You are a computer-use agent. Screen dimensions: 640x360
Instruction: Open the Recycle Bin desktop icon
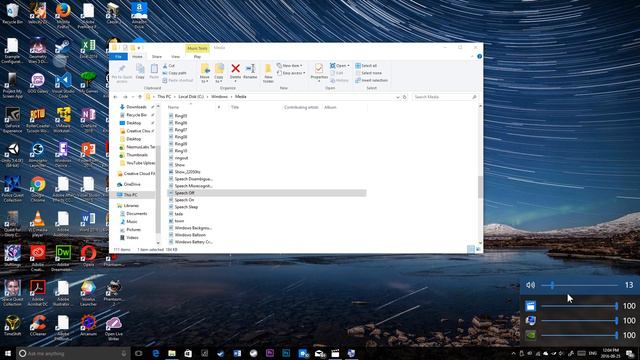tap(12, 13)
